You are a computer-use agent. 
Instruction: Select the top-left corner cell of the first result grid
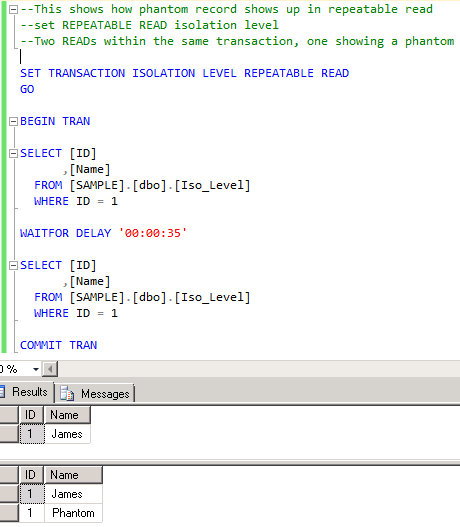9,415
